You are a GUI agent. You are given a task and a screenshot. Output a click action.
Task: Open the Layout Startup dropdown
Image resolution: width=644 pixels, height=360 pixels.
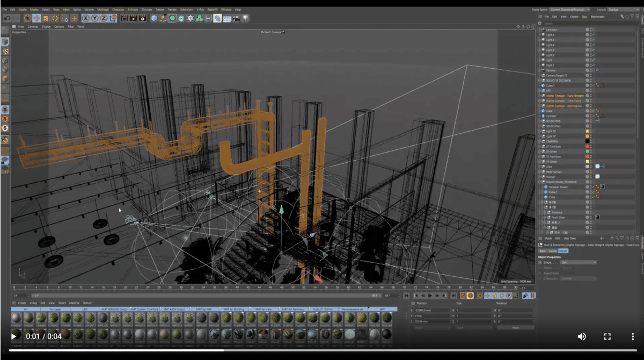pyautogui.click(x=624, y=10)
